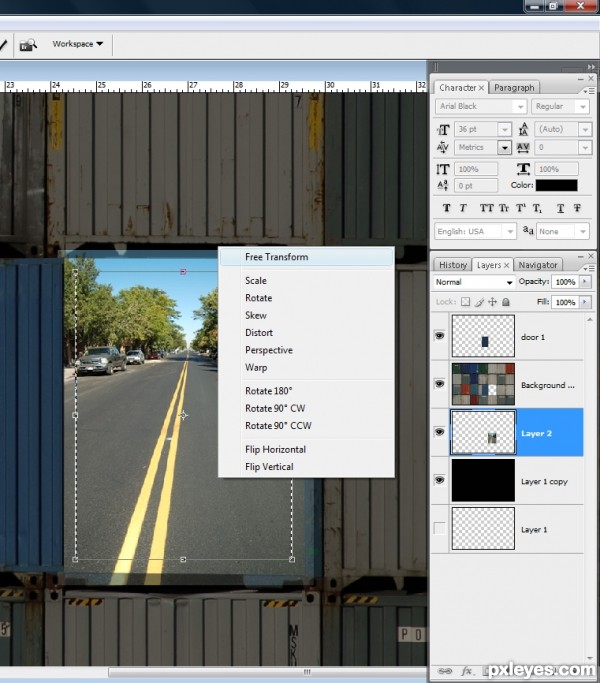Toggle lock position icon
Viewport: 600px width, 683px height.
[x=492, y=301]
